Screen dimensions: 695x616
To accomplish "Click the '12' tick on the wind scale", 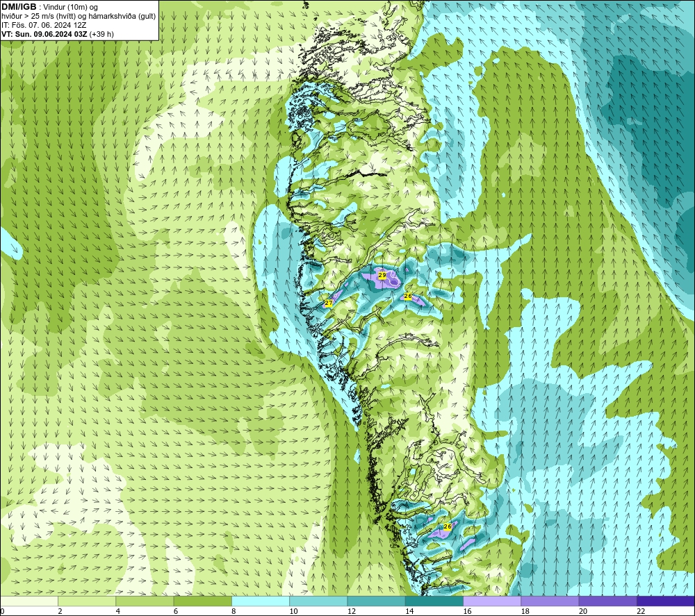I will pyautogui.click(x=352, y=611).
